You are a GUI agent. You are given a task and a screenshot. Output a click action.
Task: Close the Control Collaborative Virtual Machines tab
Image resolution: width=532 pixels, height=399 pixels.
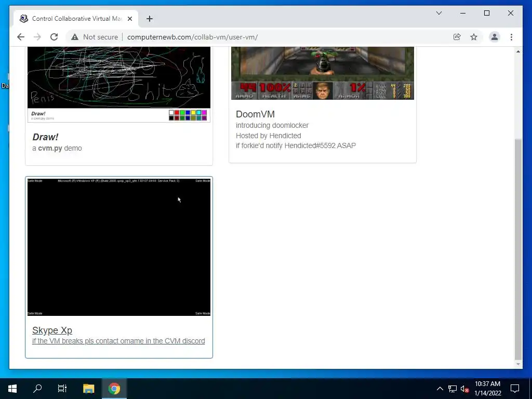click(129, 19)
